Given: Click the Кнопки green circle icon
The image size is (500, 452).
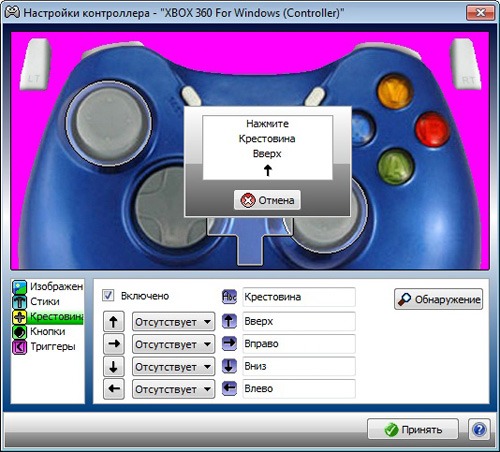Looking at the screenshot, I should coord(19,332).
